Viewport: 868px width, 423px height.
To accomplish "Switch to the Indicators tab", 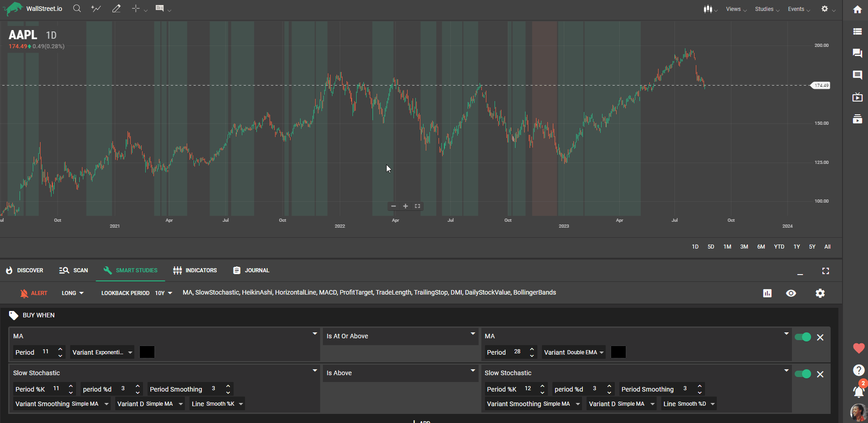I will (x=195, y=270).
